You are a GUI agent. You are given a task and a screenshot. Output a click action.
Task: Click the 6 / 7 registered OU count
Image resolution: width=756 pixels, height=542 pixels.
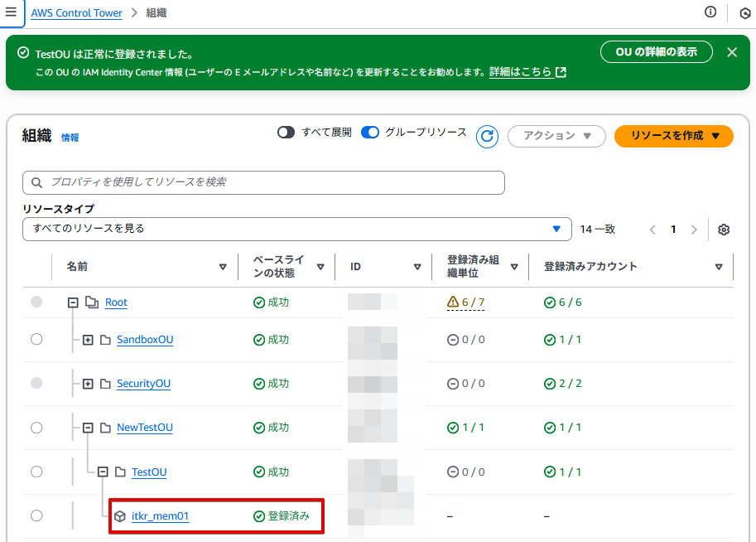pyautogui.click(x=473, y=302)
